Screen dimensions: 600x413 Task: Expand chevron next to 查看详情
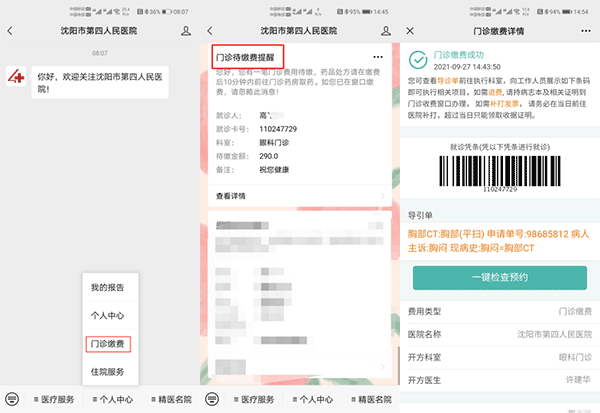(x=383, y=196)
